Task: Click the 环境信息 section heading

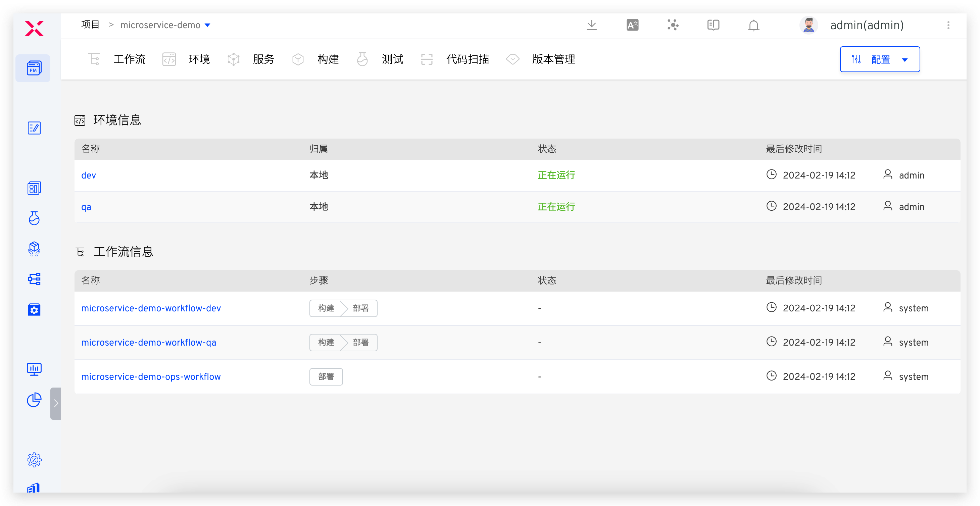Action: (x=117, y=120)
